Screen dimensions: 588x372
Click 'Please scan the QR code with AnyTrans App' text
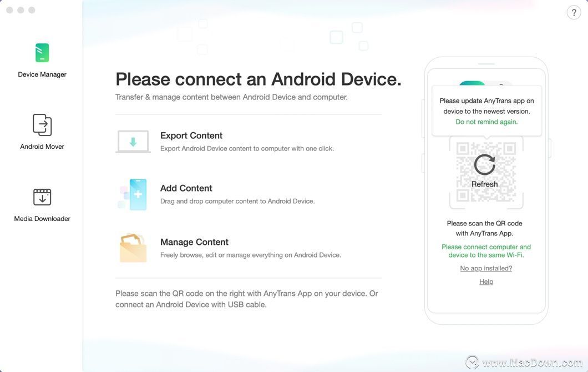[484, 228]
